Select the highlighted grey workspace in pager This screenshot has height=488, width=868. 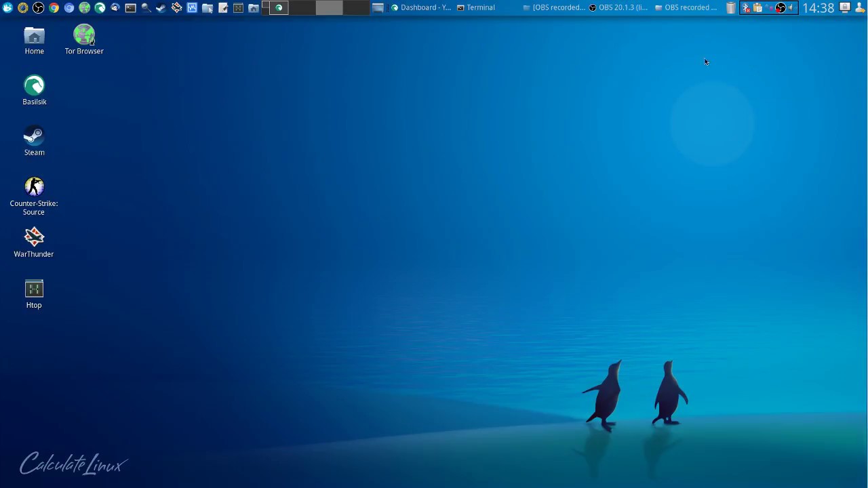pos(329,7)
